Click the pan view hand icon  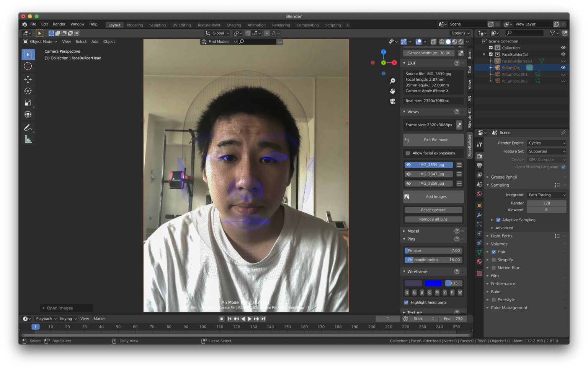(392, 91)
